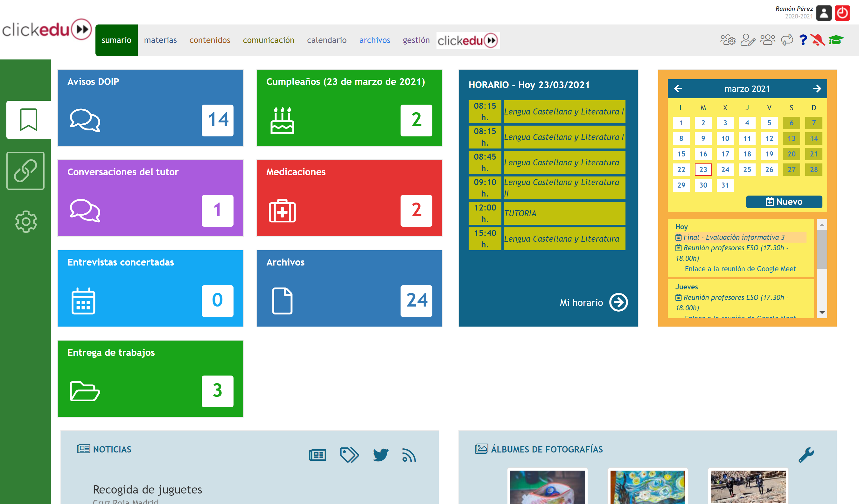The height and width of the screenshot is (504, 859).
Task: Click the Twitter bird icon in Noticias
Action: (x=381, y=455)
